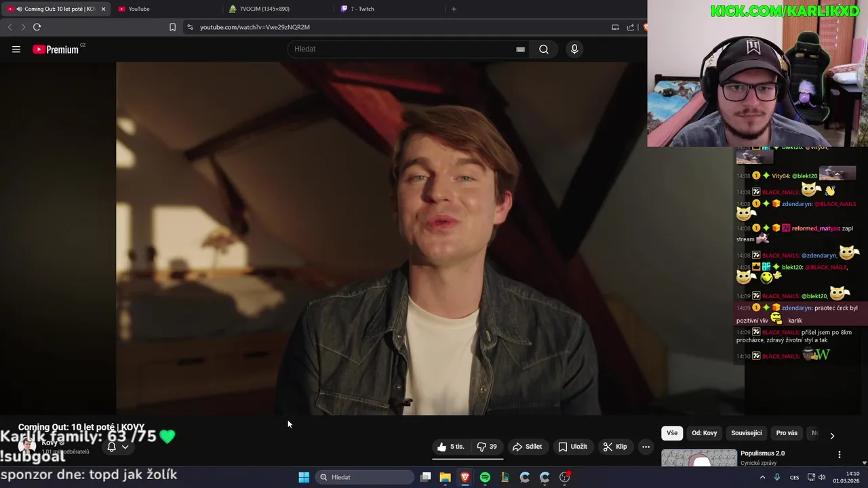Switch to the 7VOCJM (1345×890) tab
The height and width of the screenshot is (488, 868).
278,9
